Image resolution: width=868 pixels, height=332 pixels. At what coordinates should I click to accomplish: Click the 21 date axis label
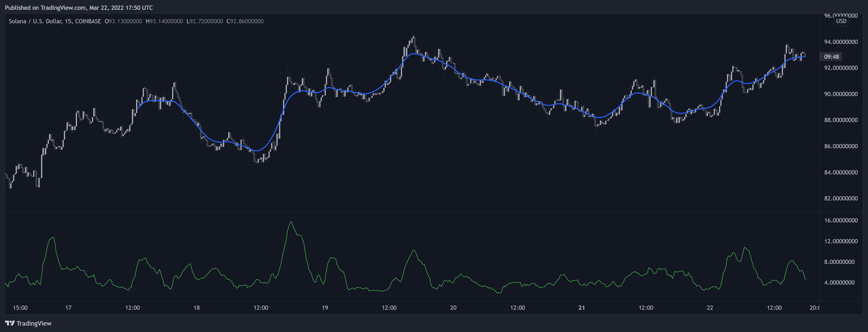click(582, 308)
